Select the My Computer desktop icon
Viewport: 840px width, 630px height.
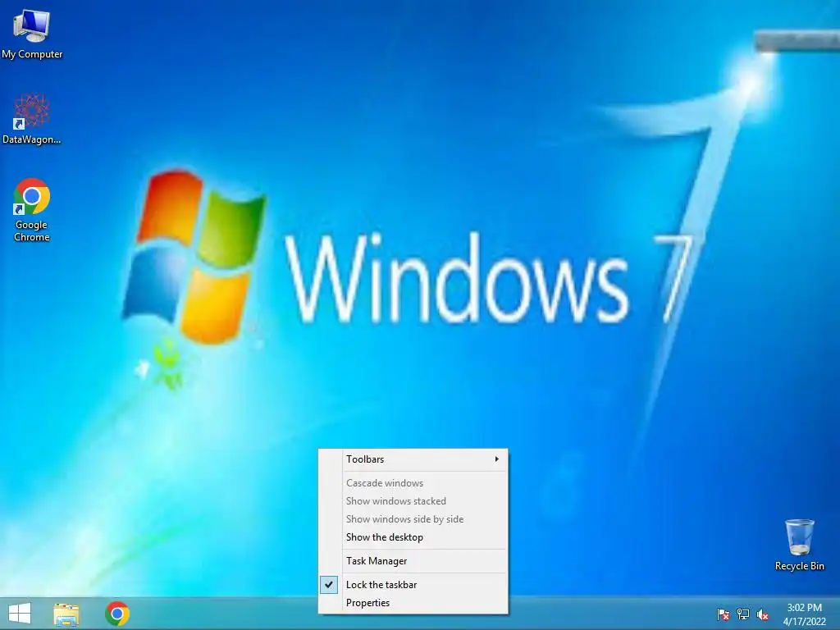32,34
